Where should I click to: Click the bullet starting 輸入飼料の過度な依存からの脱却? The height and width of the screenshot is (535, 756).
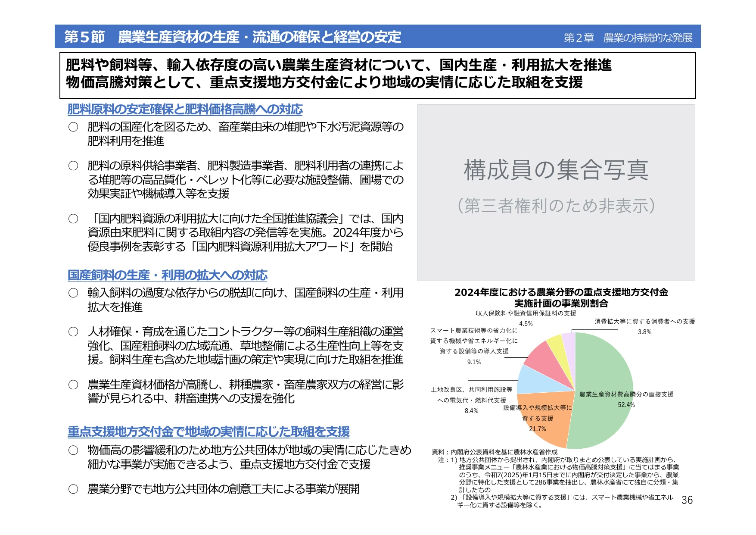pos(236,300)
